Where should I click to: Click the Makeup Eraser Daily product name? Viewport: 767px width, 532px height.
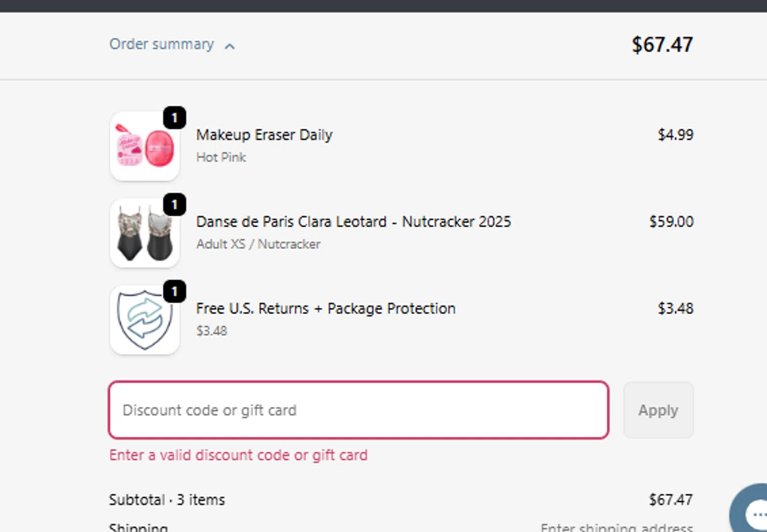pyautogui.click(x=264, y=135)
